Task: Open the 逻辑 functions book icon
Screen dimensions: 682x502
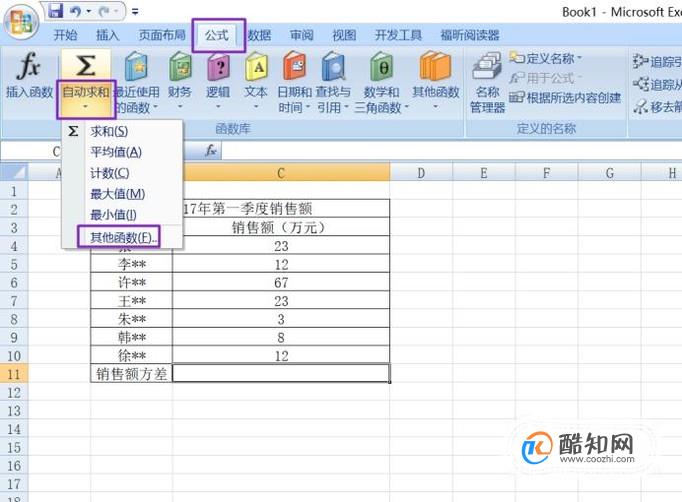Action: coord(218,67)
